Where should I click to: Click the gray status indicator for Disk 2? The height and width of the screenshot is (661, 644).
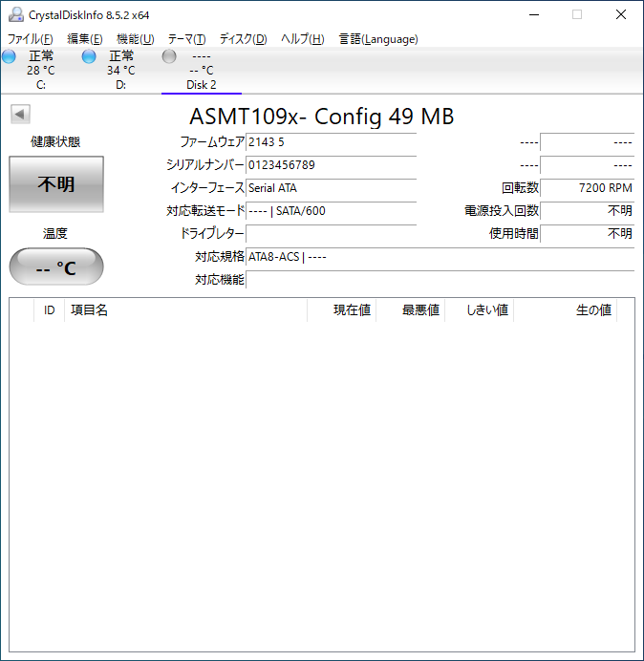tap(169, 56)
